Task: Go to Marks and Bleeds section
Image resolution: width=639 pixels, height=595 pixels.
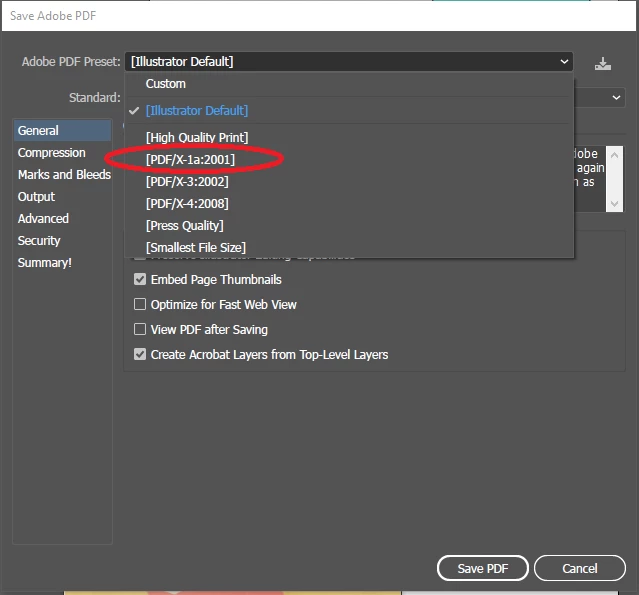Action: (62, 174)
